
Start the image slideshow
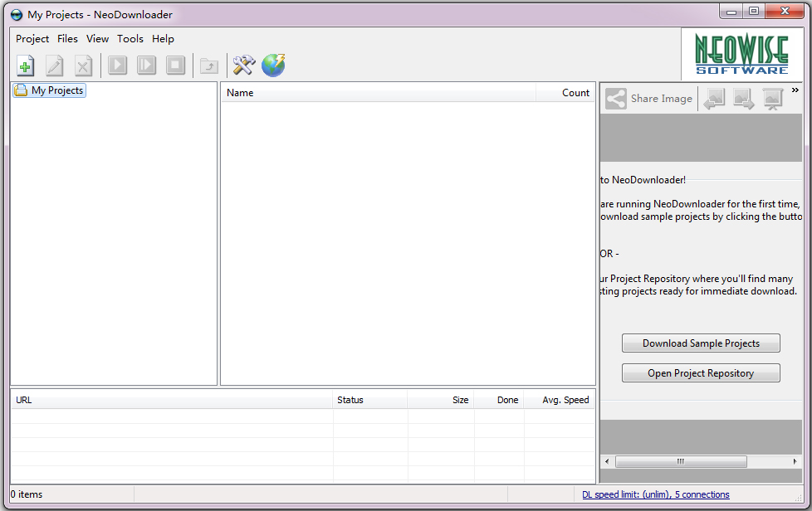tap(773, 98)
